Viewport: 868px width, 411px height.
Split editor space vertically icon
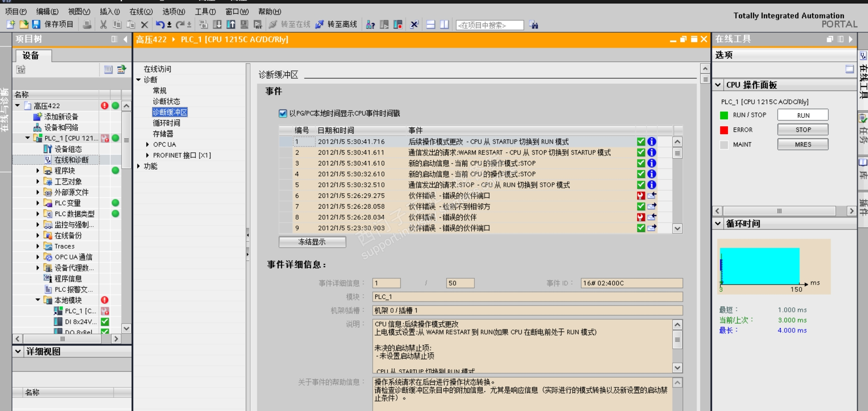(x=444, y=25)
